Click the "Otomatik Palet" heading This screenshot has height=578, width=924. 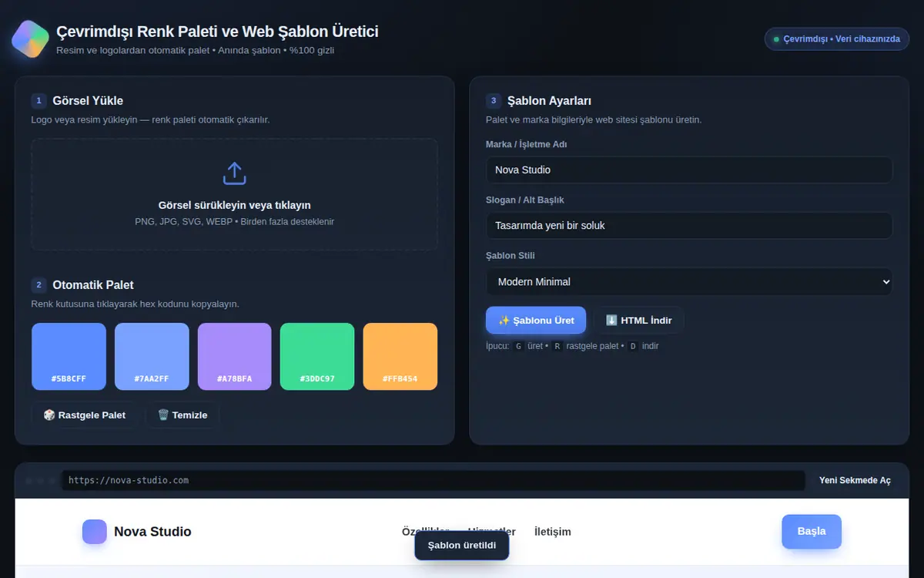[x=93, y=285]
